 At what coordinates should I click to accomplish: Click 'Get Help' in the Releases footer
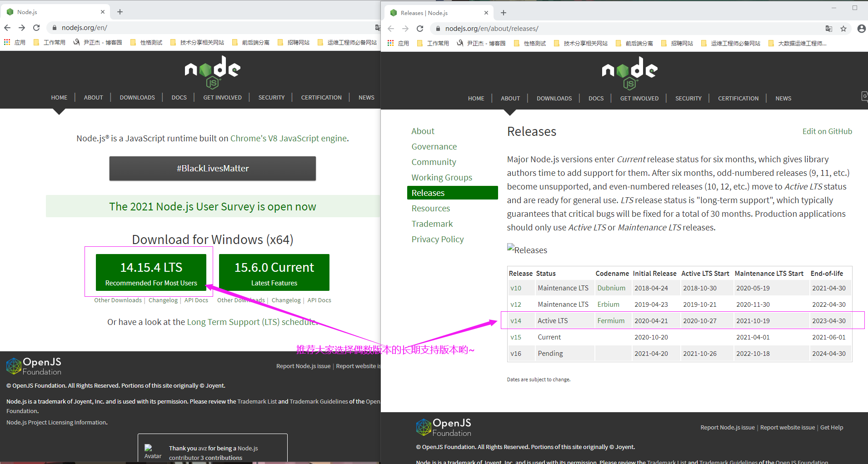pos(832,428)
